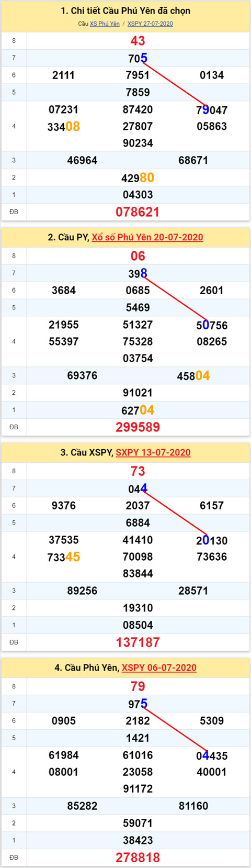This screenshot has width=251, height=868.
Task: Select the number 5469
Action: pos(138,307)
